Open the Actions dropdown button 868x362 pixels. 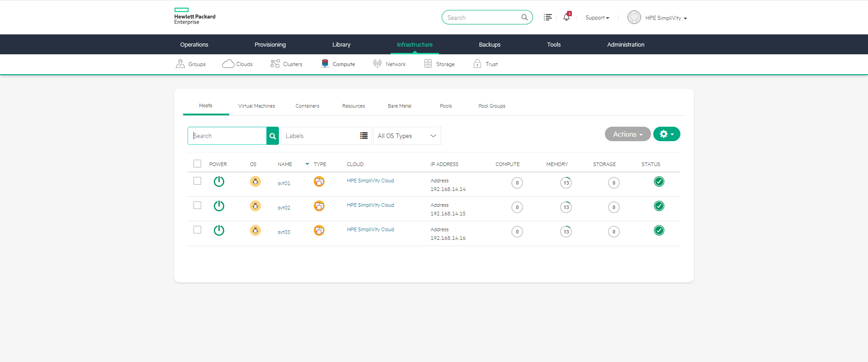[627, 134]
